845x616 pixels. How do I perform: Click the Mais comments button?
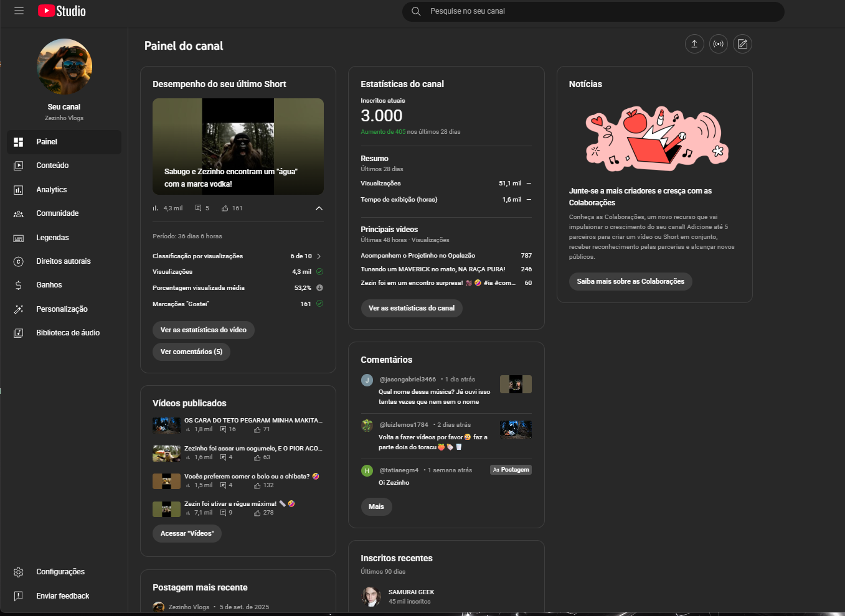(376, 506)
